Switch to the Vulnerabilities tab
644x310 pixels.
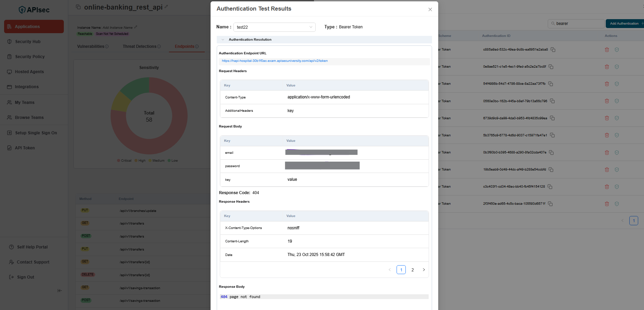90,46
